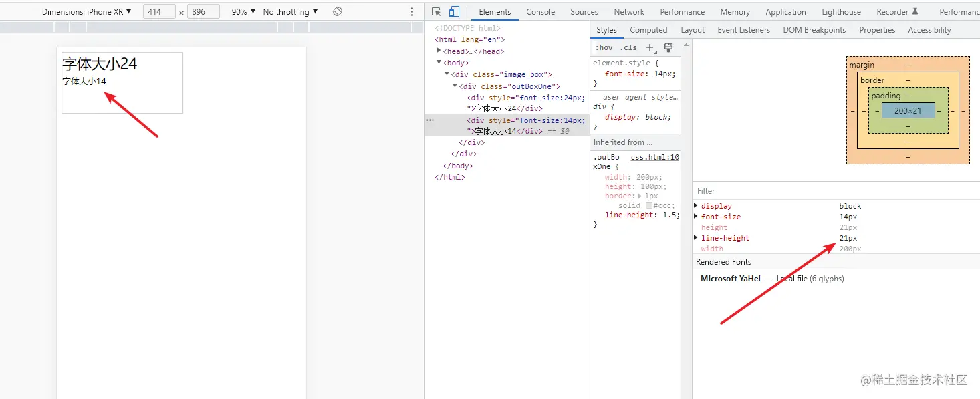Select the Accessibility sub-tab
Screen dimensions: 980x399
[929, 30]
